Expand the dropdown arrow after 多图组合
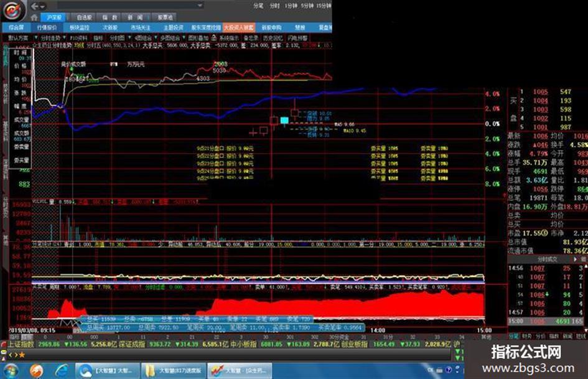Viewport: 588px width, 379px height. click(x=184, y=38)
